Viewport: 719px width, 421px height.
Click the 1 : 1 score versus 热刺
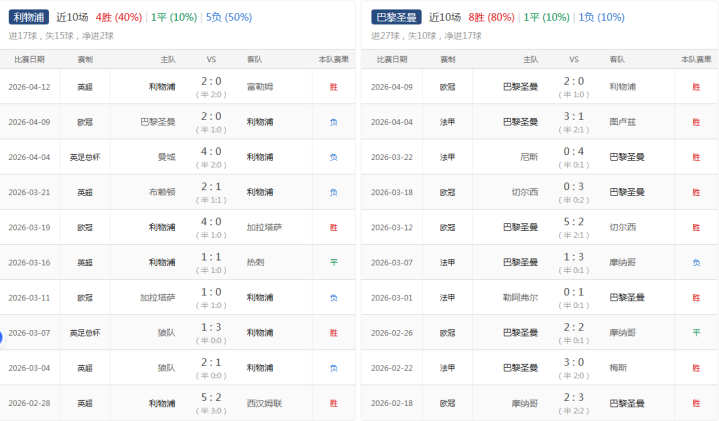pyautogui.click(x=211, y=257)
